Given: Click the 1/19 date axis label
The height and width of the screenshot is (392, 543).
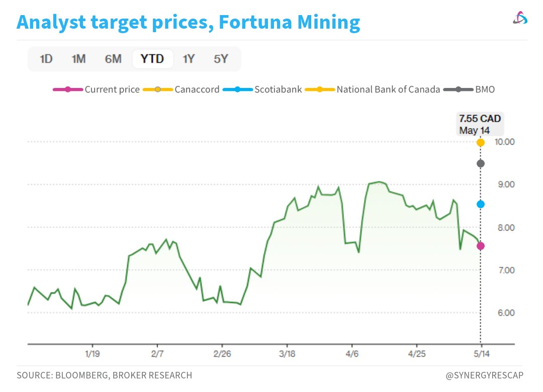Looking at the screenshot, I should tap(93, 354).
